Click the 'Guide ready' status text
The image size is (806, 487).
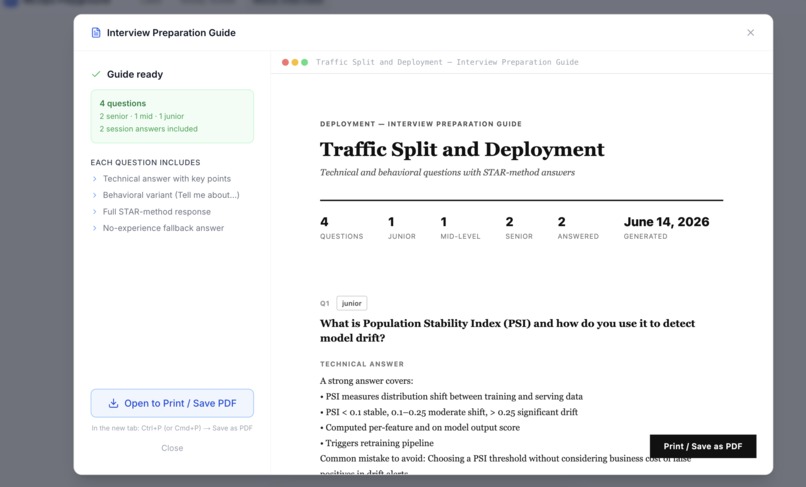coord(135,74)
